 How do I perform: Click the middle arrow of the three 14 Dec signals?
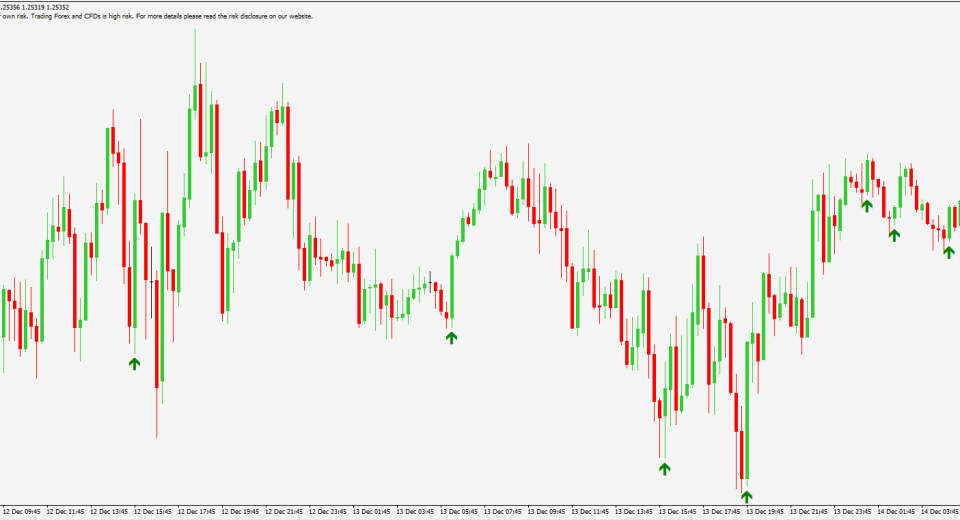894,234
